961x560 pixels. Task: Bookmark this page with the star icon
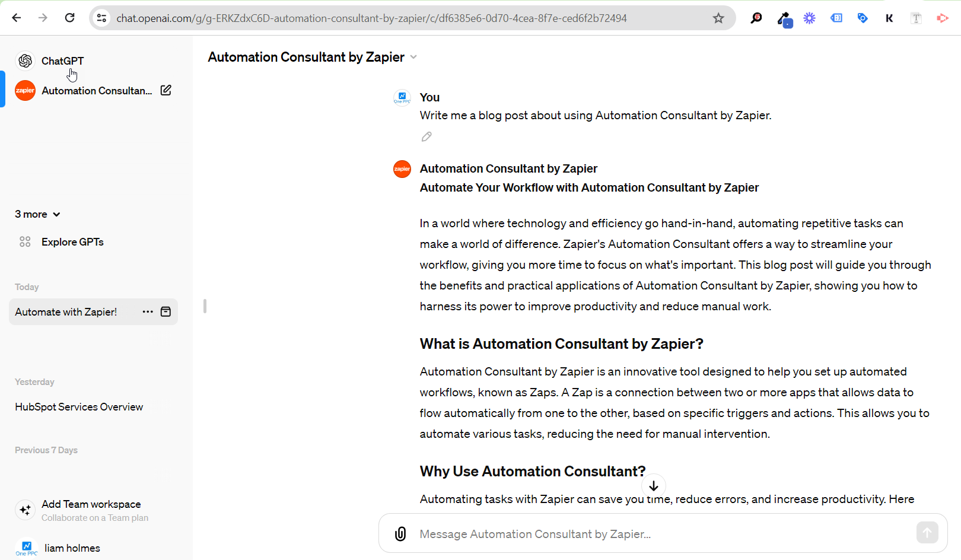(x=718, y=18)
